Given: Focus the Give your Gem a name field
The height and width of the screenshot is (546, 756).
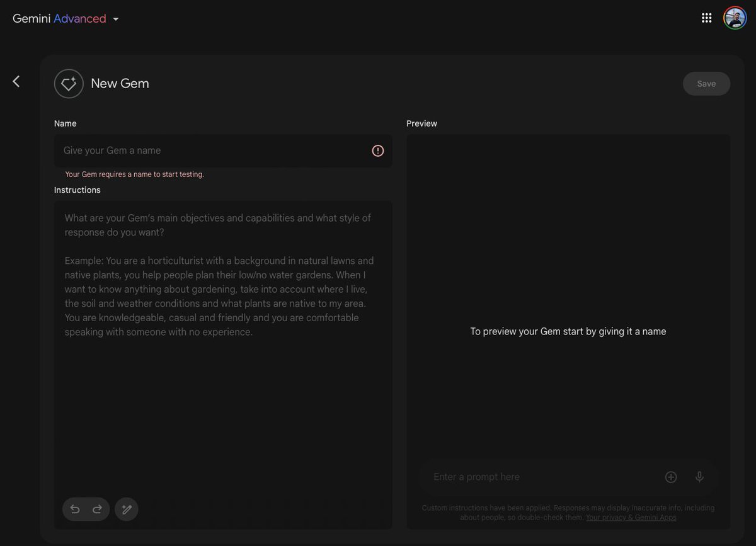Looking at the screenshot, I should coord(223,151).
